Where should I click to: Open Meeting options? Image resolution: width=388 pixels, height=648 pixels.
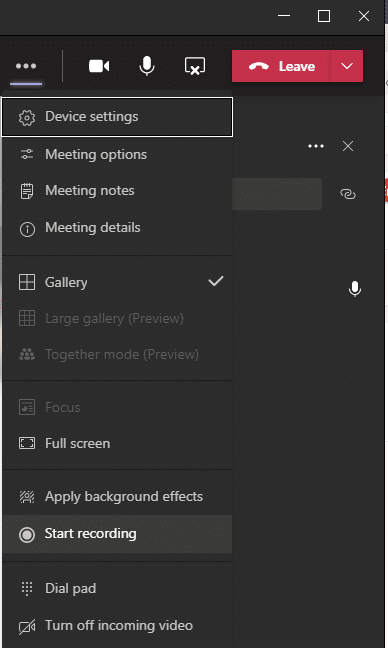tap(117, 155)
